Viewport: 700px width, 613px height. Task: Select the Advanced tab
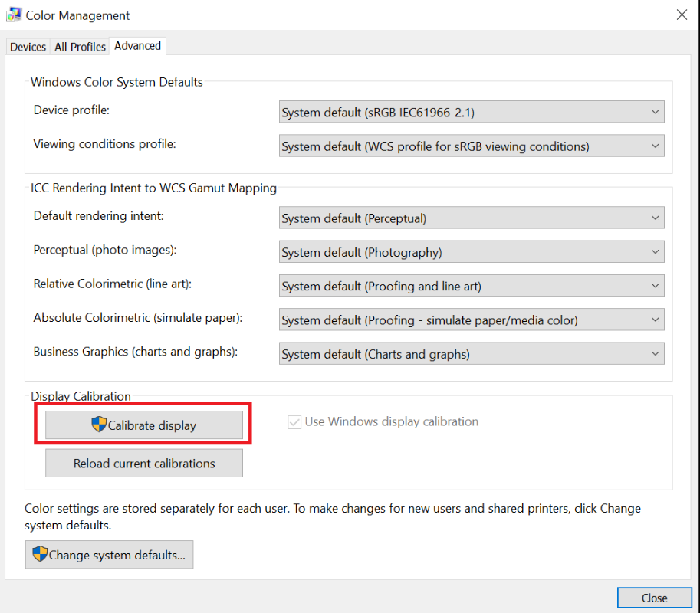[137, 46]
